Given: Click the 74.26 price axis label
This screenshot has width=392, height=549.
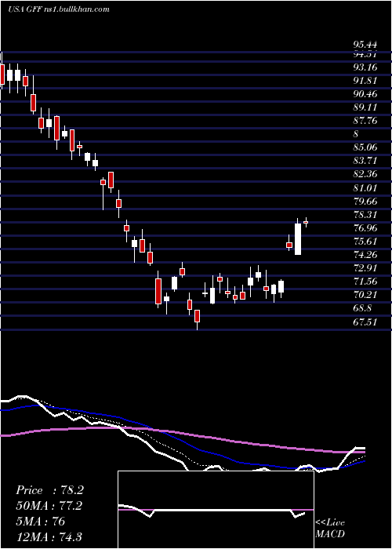Looking at the screenshot, I should point(365,255).
